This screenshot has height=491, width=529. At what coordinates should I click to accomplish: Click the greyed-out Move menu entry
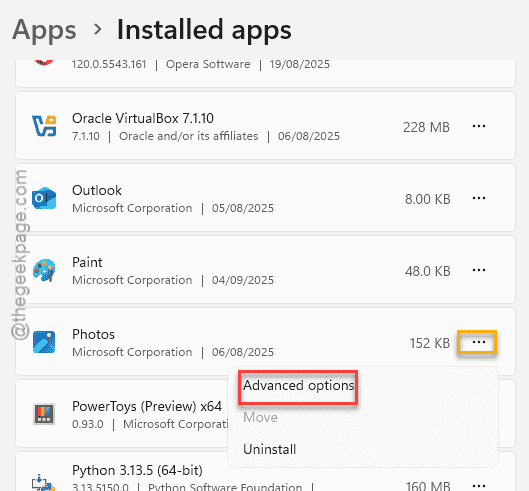260,417
